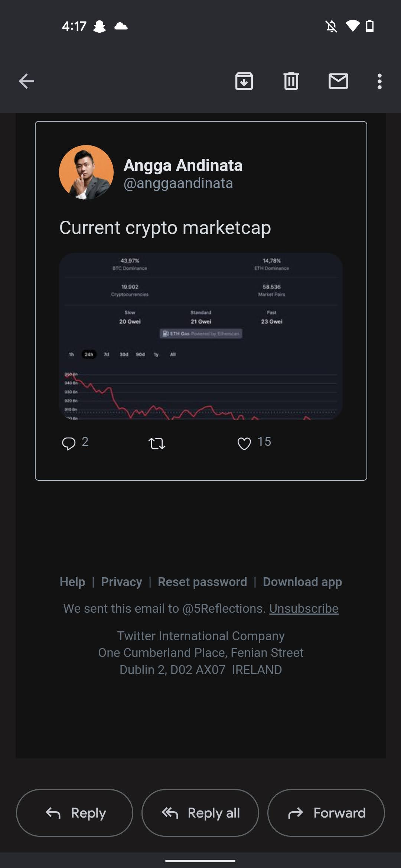Archive this email with the archive icon
This screenshot has width=401, height=868.
click(244, 81)
